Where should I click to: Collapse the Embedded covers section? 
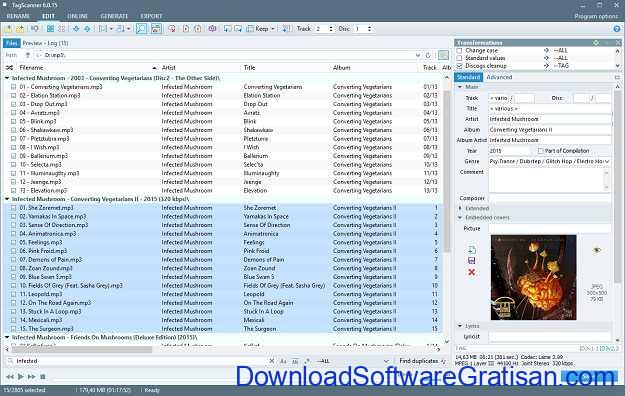[460, 217]
